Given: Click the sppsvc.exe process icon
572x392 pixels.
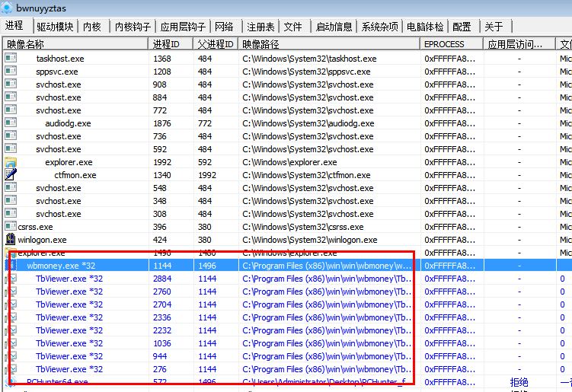Looking at the screenshot, I should pyautogui.click(x=11, y=71).
